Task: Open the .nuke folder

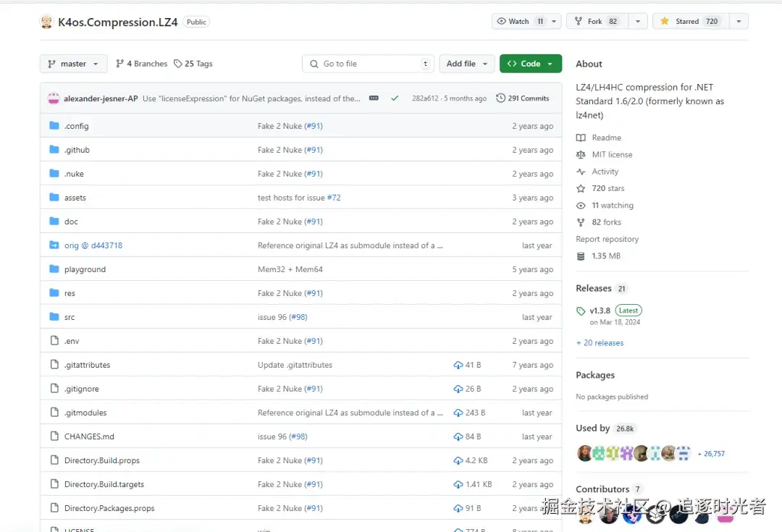Action: tap(74, 174)
